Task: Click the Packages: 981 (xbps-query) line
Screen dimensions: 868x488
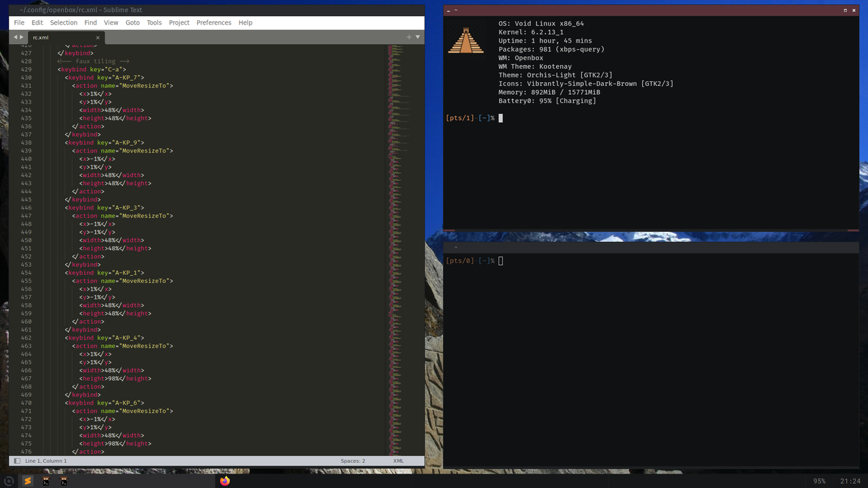Action: point(551,49)
